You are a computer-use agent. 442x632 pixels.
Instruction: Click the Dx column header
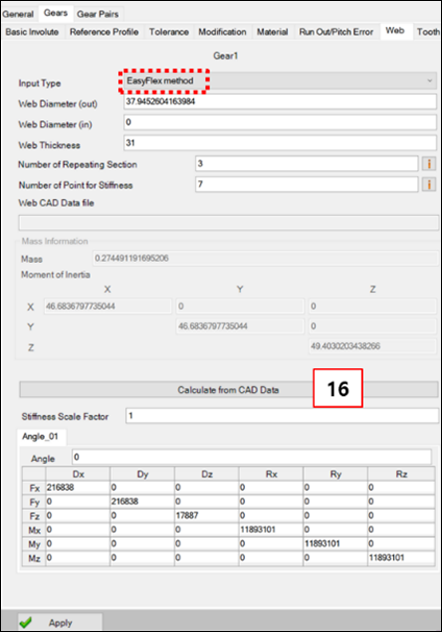click(x=78, y=474)
